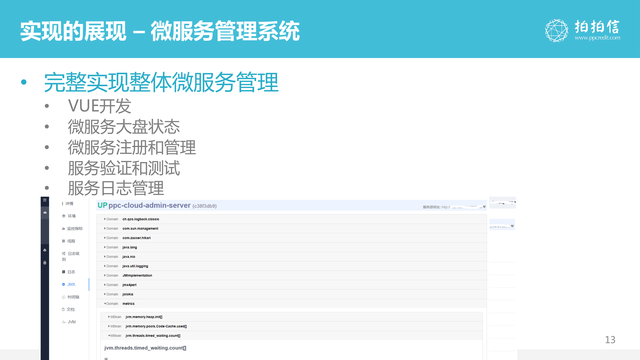The image size is (640, 360).
Task: Expand the java.lang domain
Action: click(291, 247)
